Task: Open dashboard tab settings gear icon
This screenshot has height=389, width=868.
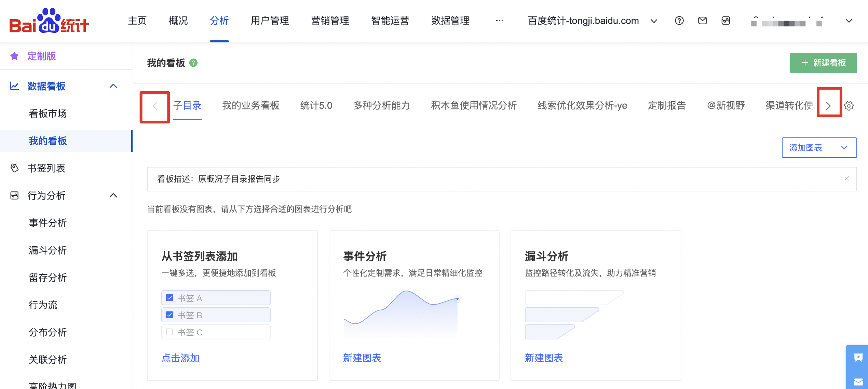Action: [x=849, y=106]
